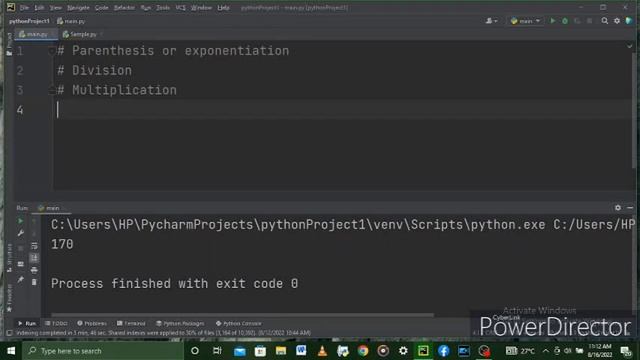Click the '# Multiplication' comment line

117,90
